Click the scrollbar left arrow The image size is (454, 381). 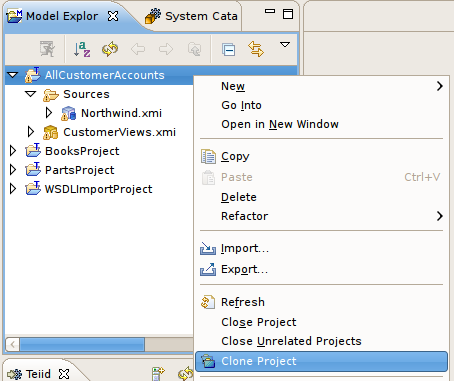click(13, 344)
